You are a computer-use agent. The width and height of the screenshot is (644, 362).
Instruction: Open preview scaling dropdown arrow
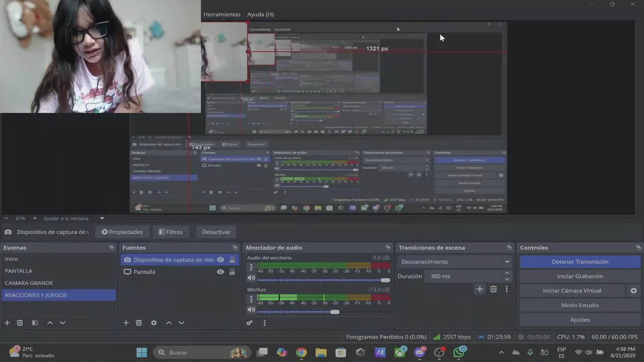click(x=102, y=219)
